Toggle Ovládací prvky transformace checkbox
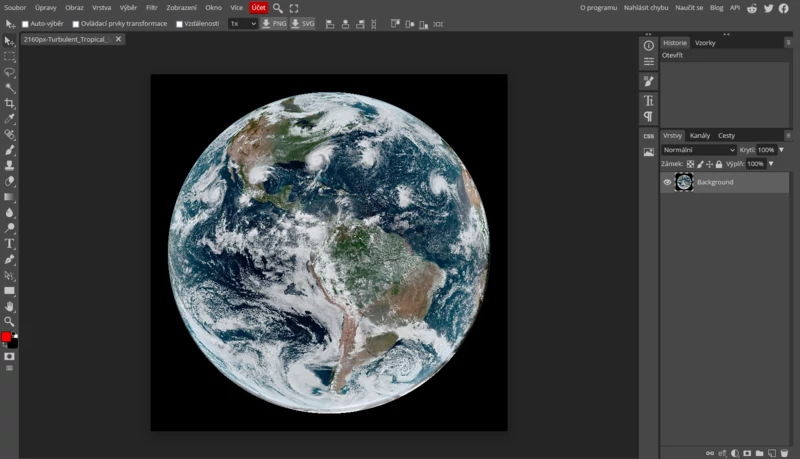 click(x=76, y=23)
